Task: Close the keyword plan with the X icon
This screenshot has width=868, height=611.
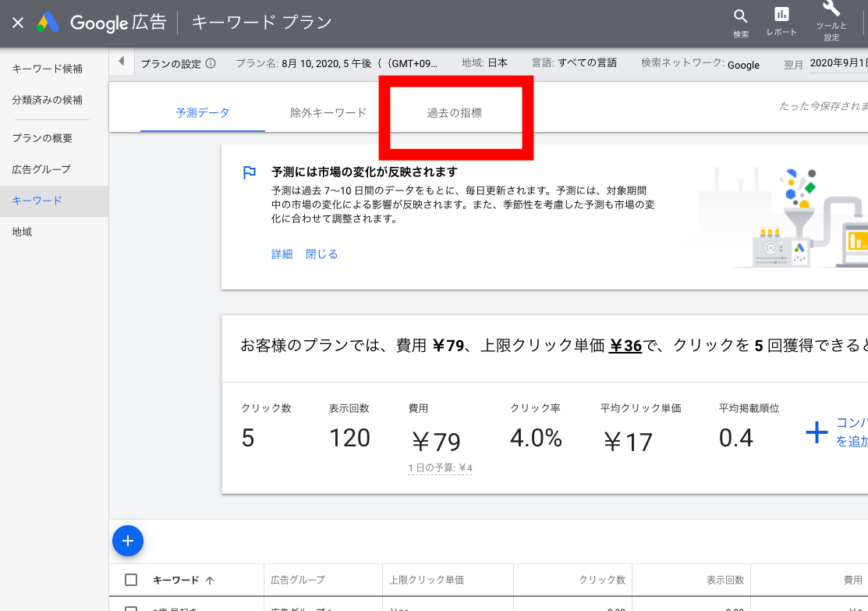Action: point(18,23)
